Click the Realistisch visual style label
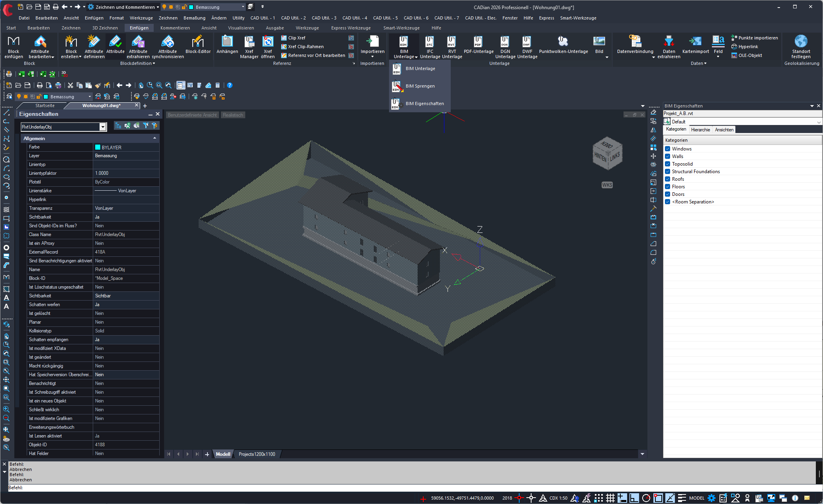This screenshot has height=504, width=823. pyautogui.click(x=233, y=115)
